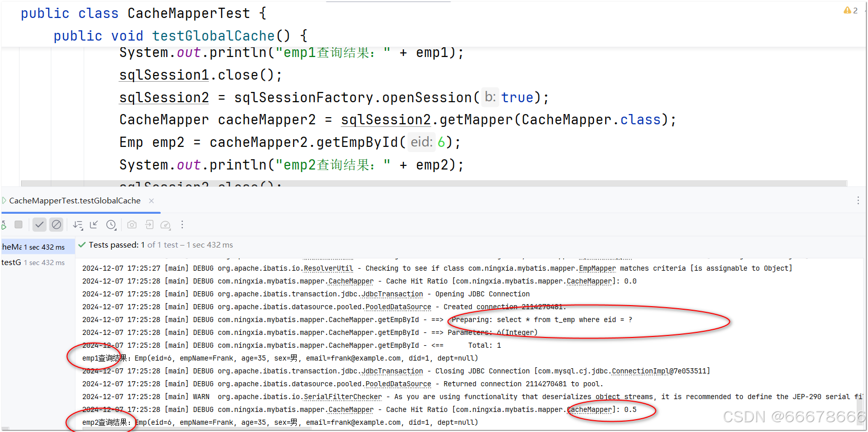Click the 'b:' parameter hint in openSession
This screenshot has height=432, width=868.
click(490, 97)
